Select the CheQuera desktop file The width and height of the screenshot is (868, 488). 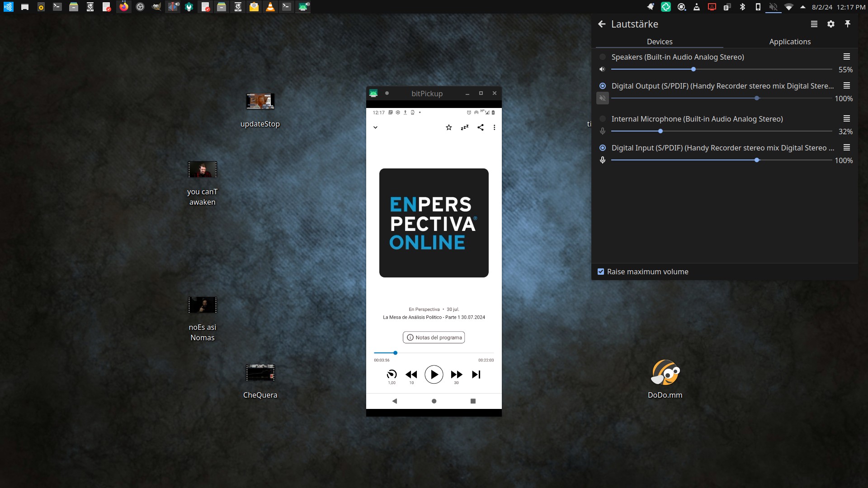[x=260, y=382]
